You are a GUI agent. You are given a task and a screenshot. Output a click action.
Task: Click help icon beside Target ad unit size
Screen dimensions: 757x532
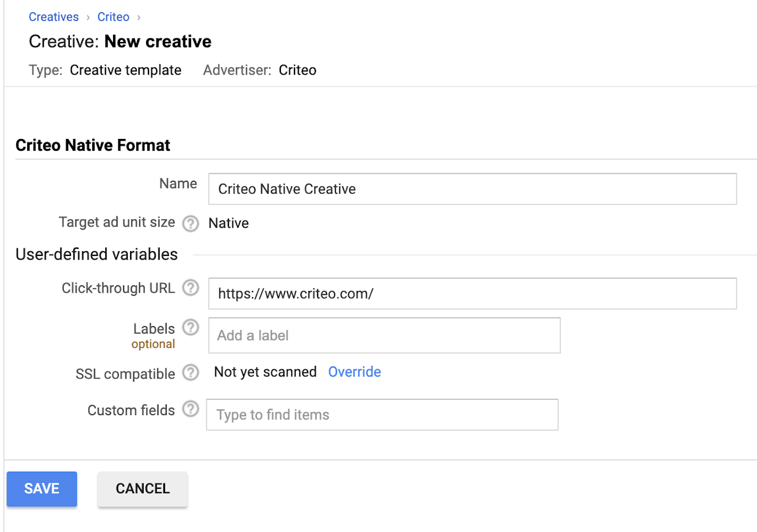tap(190, 223)
